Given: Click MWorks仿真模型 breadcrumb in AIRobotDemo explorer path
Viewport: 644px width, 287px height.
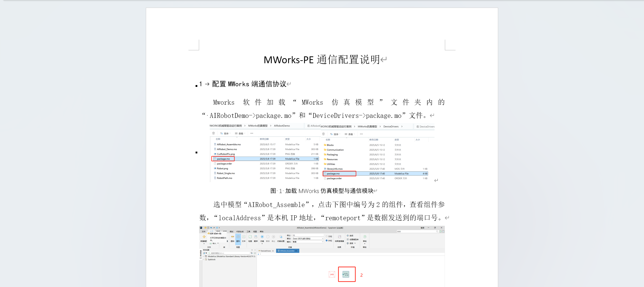Looking at the screenshot, I should coord(258,126).
